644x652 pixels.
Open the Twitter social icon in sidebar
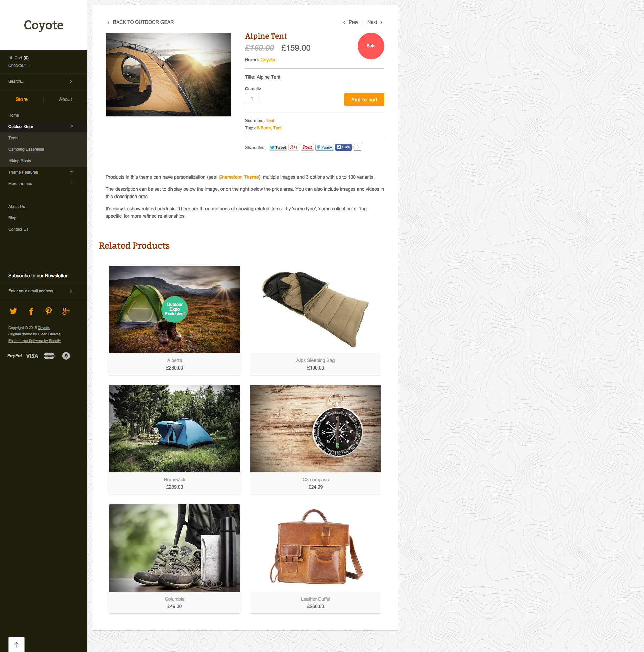pos(13,311)
